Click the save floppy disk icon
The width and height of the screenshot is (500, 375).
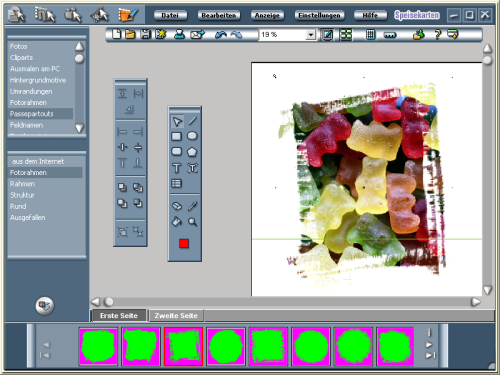tap(145, 34)
